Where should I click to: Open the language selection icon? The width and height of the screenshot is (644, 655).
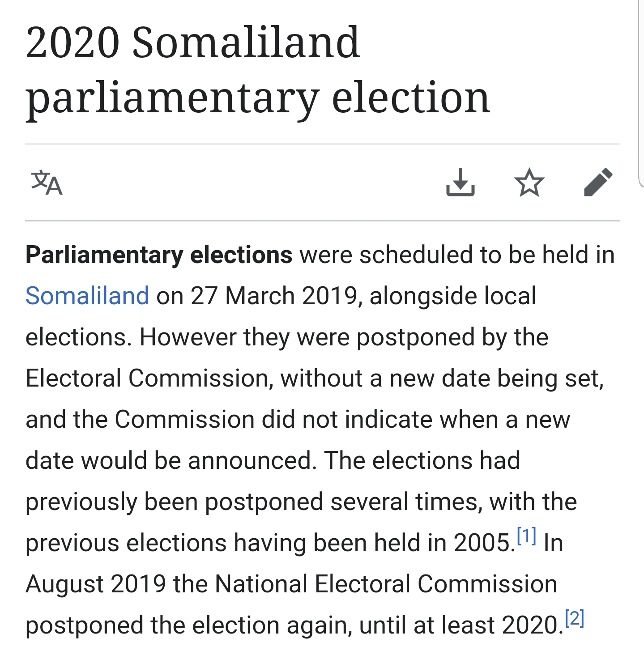tap(47, 183)
